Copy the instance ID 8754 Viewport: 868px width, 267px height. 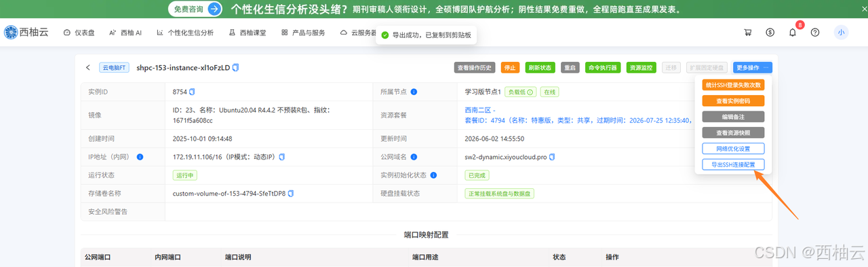point(192,92)
